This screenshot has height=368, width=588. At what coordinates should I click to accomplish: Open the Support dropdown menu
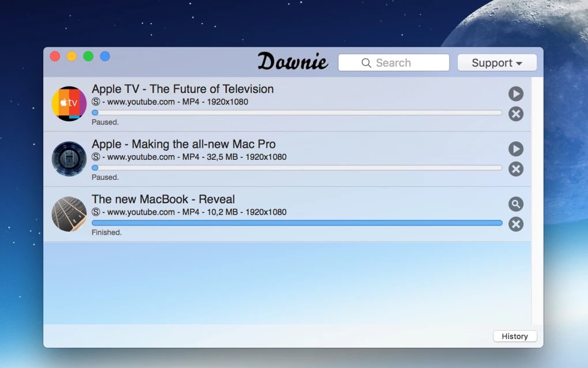(497, 63)
